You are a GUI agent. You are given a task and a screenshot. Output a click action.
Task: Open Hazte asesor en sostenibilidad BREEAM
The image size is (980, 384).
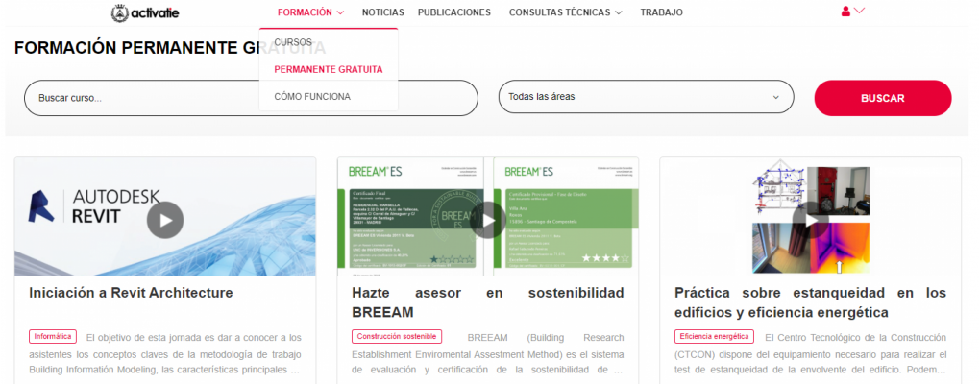[487, 302]
